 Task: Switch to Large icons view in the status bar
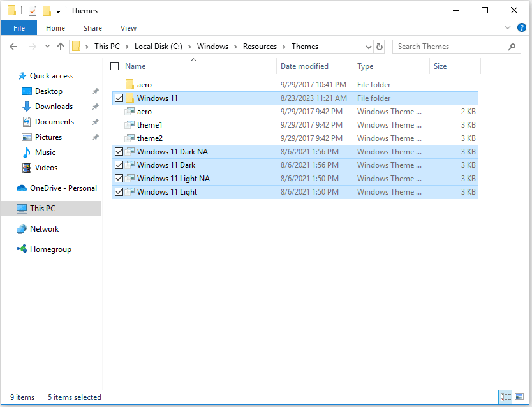click(519, 397)
